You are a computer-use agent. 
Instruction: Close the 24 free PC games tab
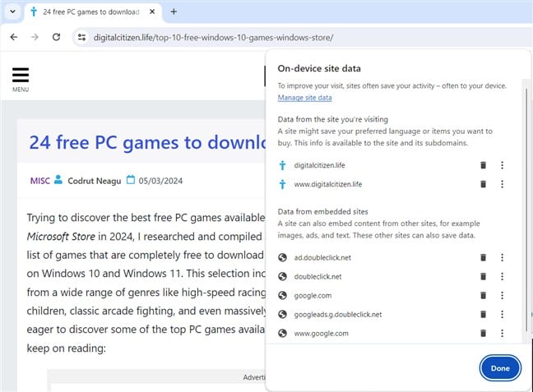pyautogui.click(x=152, y=12)
